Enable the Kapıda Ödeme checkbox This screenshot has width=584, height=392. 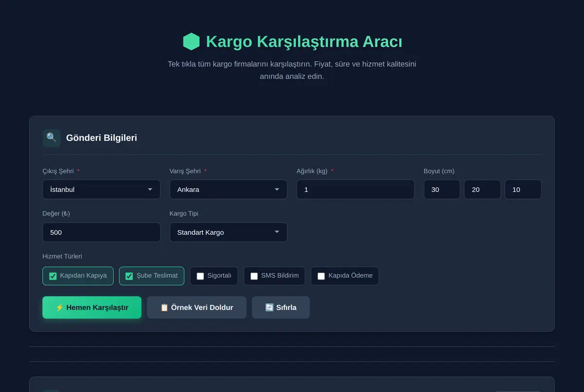click(321, 276)
